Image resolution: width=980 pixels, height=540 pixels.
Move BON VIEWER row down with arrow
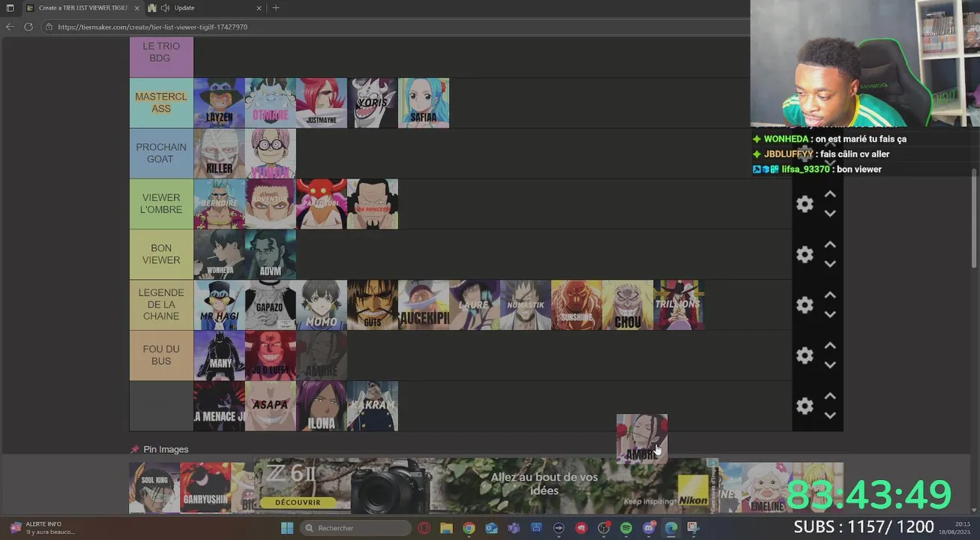click(x=830, y=264)
